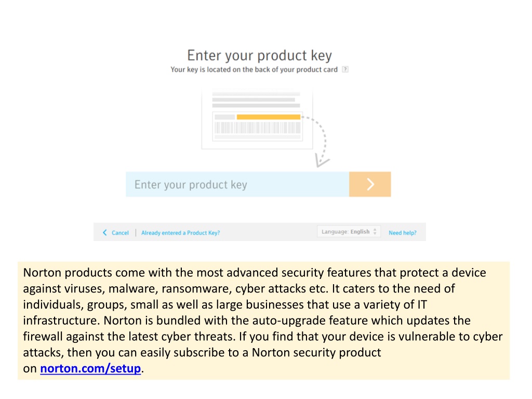Click the up-down arrows of Language selector
The image size is (532, 399).
pyautogui.click(x=375, y=232)
